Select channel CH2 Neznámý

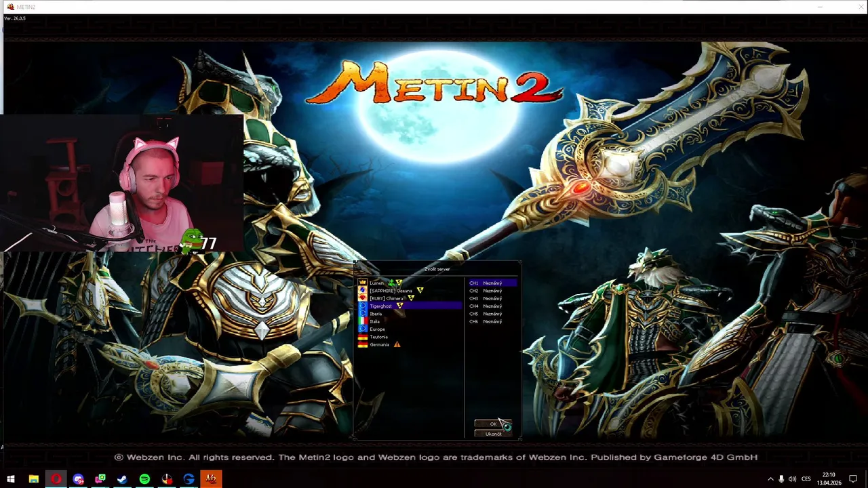click(x=492, y=291)
